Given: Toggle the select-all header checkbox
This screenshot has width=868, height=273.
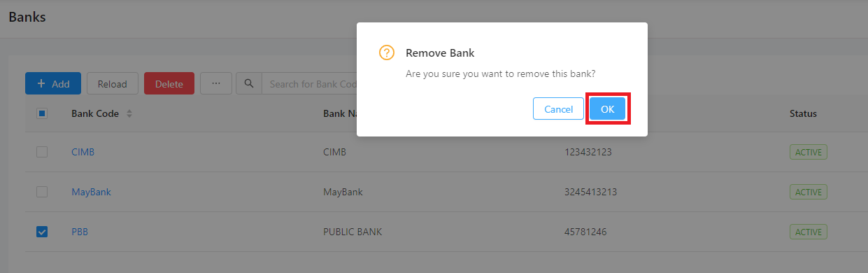Looking at the screenshot, I should 41,113.
